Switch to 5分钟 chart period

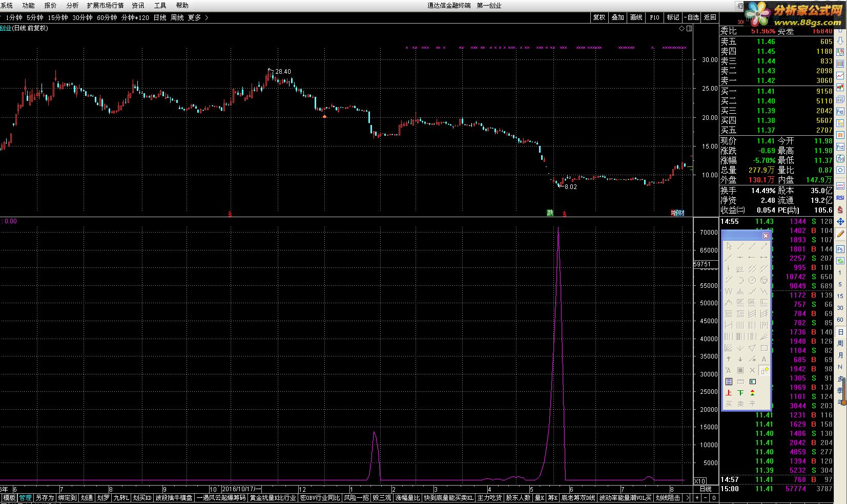click(x=35, y=17)
